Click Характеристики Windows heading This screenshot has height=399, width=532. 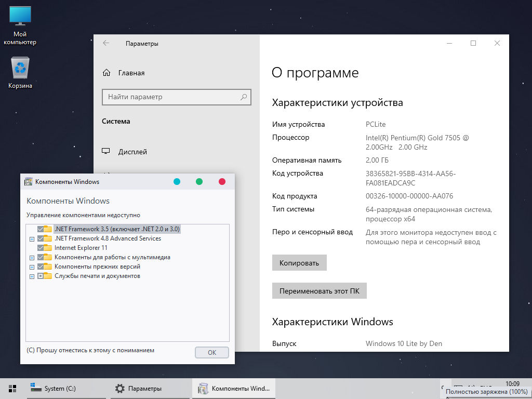(332, 322)
